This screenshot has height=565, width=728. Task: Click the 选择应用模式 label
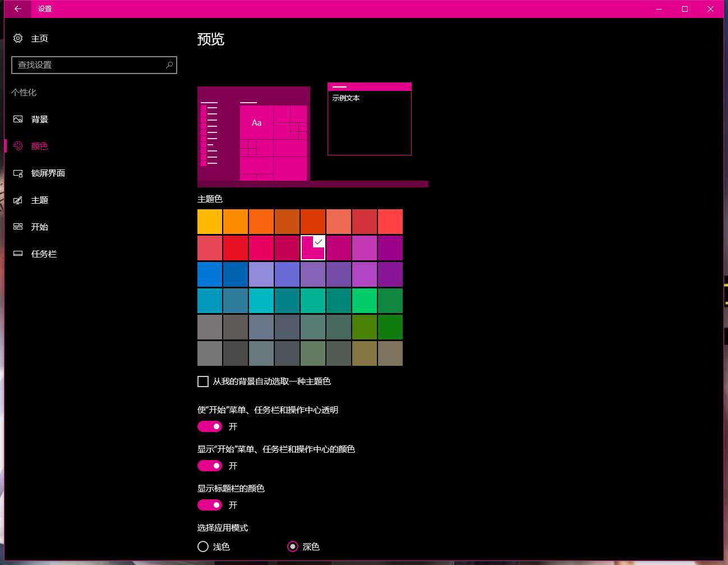(223, 528)
